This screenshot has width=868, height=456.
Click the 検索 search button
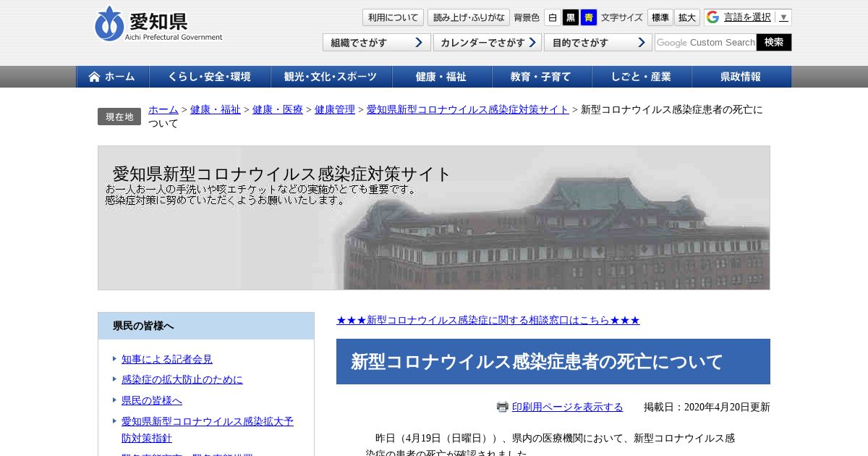click(x=774, y=43)
